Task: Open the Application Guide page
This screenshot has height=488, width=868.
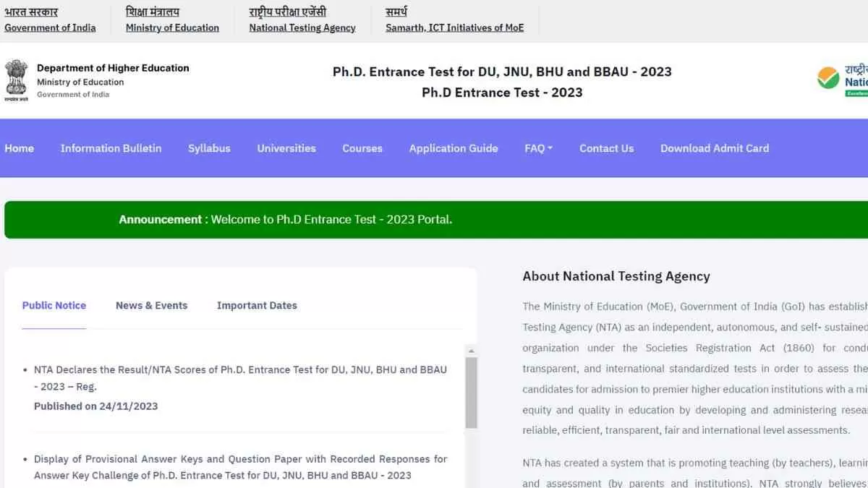Action: 454,148
